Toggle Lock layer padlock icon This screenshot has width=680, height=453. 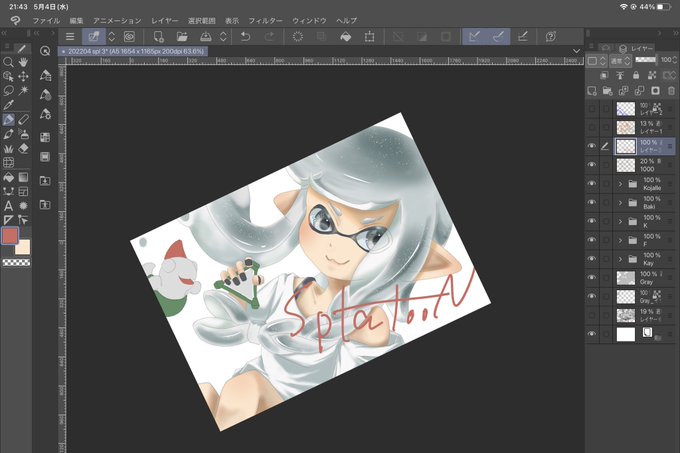(x=636, y=75)
